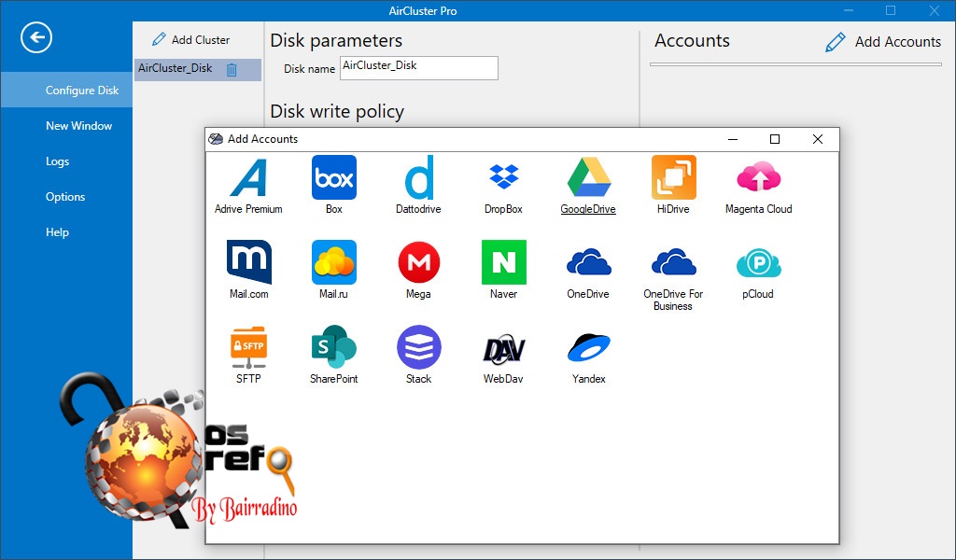
Task: Select the HiDrive provider icon
Action: 674,177
